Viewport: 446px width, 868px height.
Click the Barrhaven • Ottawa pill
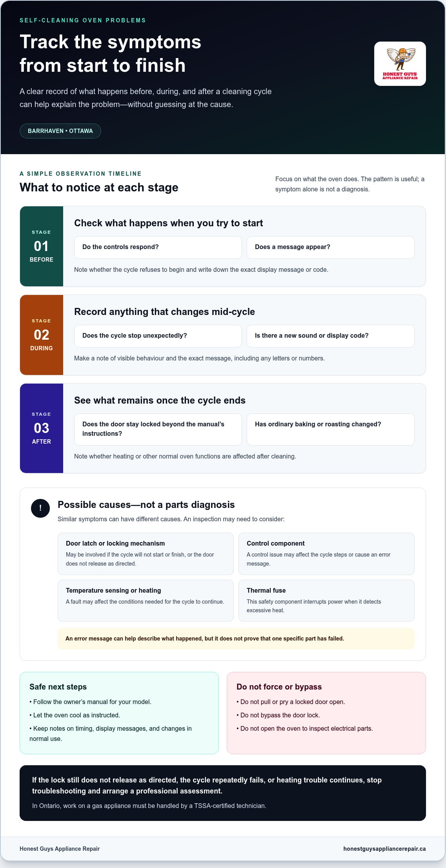point(60,131)
